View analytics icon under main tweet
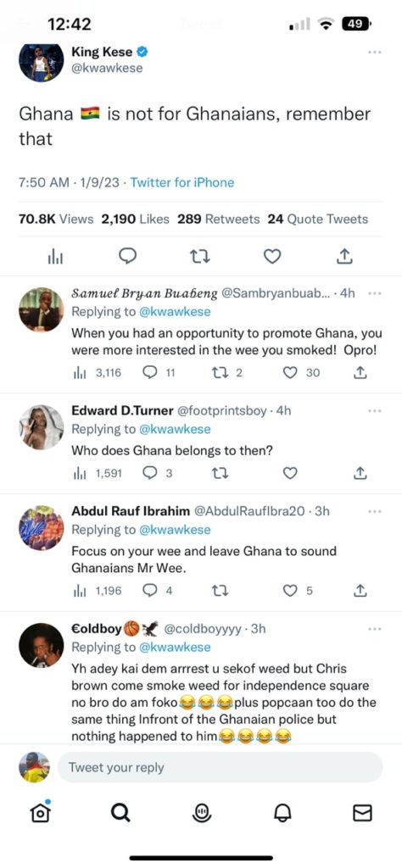 point(56,256)
